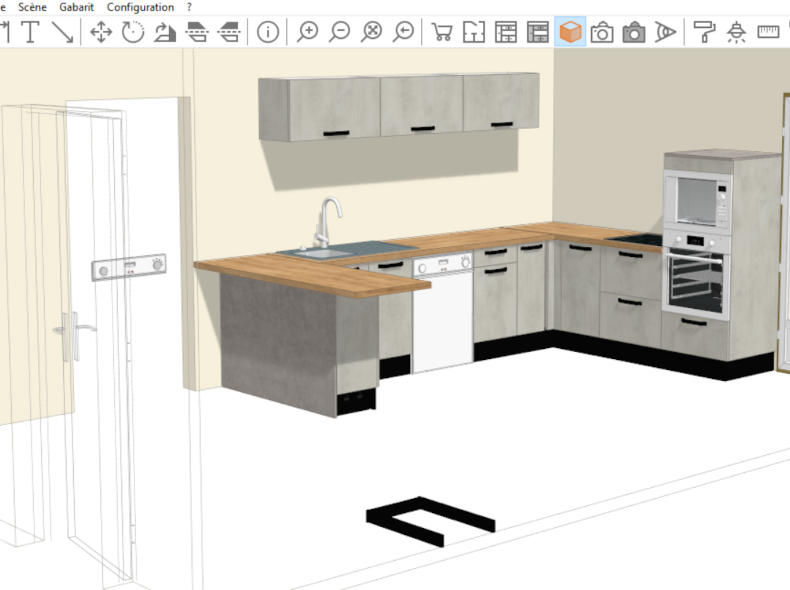Zoom in with the plus magnifier

[307, 32]
